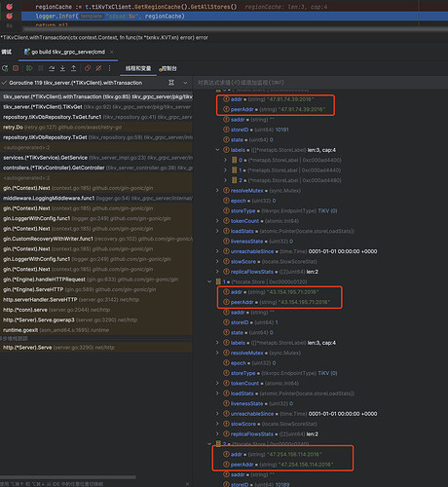Open View Breakpoints dialog
The height and width of the screenshot is (487, 448).
pyautogui.click(x=88, y=68)
